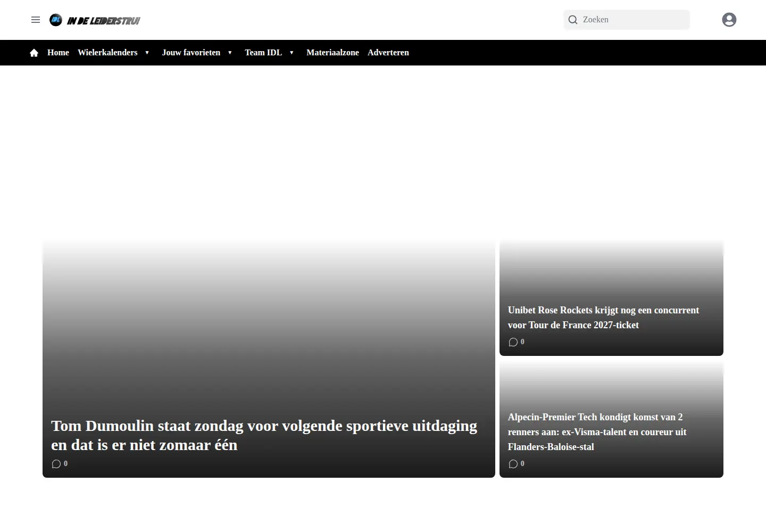This screenshot has width=766, height=532.
Task: Click the In de Leiderstrui logo
Action: click(95, 20)
